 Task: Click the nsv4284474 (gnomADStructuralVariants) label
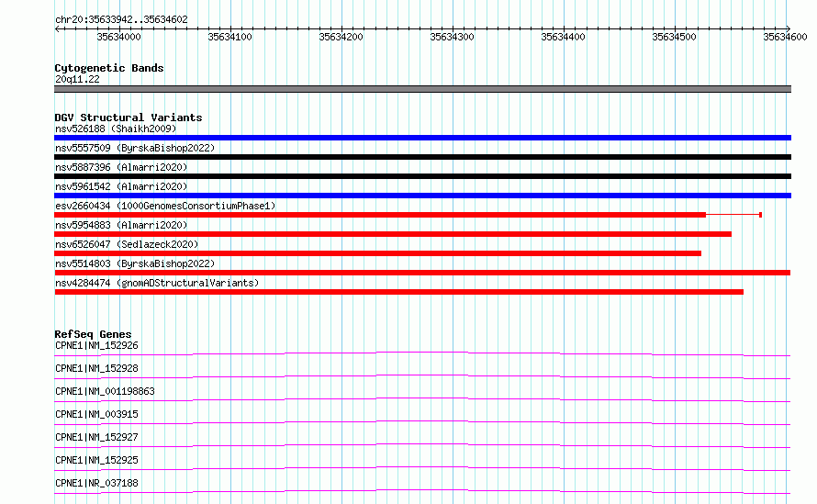coord(157,283)
